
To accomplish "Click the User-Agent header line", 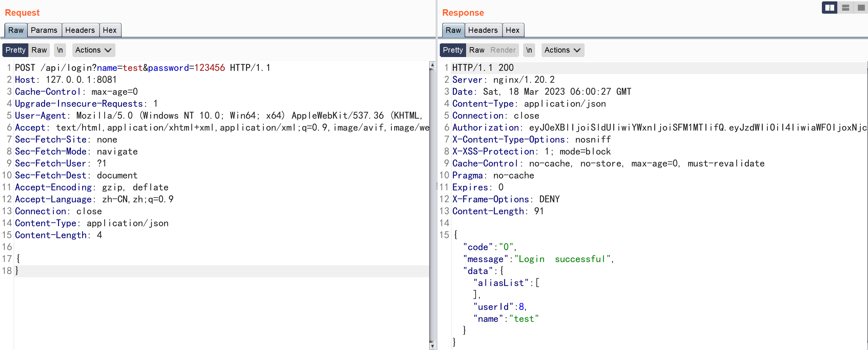I will click(219, 115).
